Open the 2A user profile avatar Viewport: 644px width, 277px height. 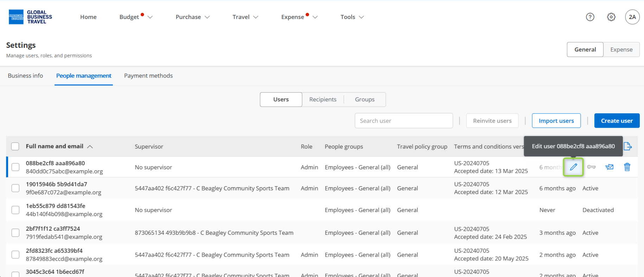[x=632, y=17]
